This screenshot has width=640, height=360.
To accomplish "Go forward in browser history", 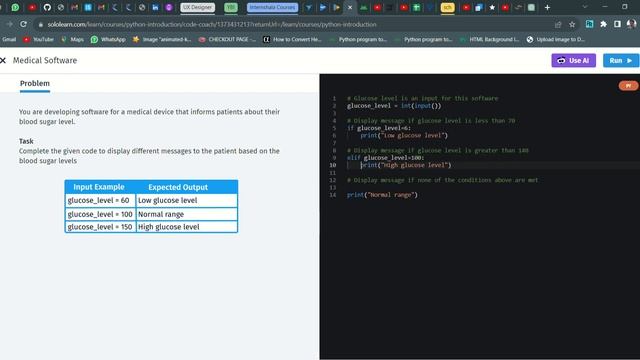I will (x=9, y=24).
